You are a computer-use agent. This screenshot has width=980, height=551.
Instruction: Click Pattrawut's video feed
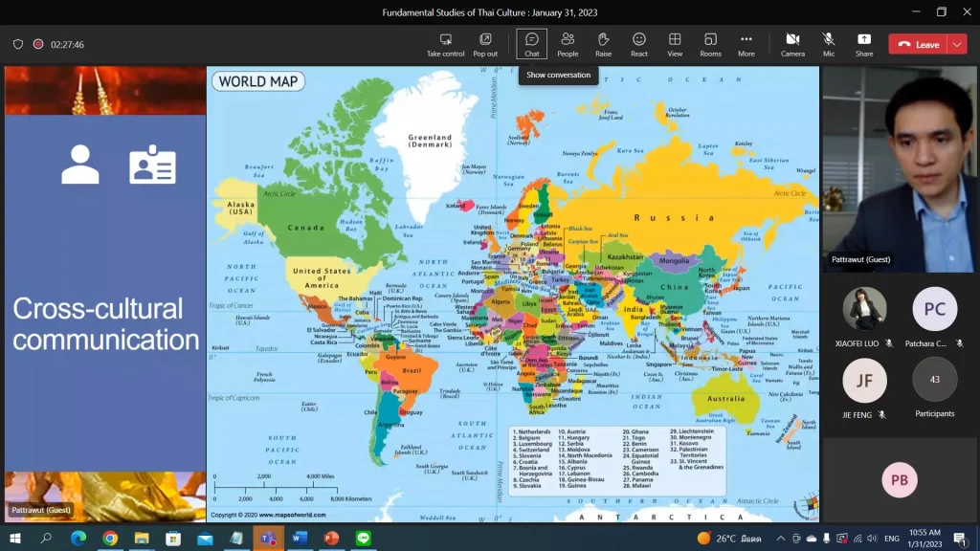(x=901, y=167)
